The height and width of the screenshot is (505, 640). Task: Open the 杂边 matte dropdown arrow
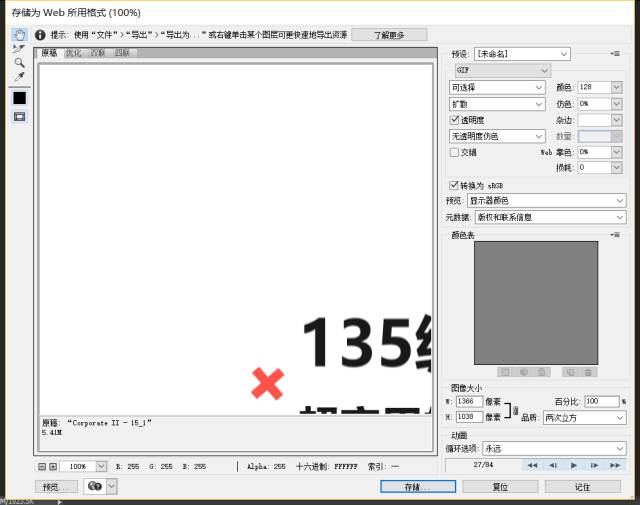(616, 120)
